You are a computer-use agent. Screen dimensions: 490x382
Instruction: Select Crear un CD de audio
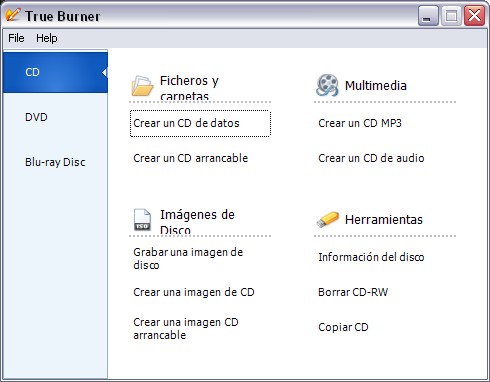pos(371,158)
